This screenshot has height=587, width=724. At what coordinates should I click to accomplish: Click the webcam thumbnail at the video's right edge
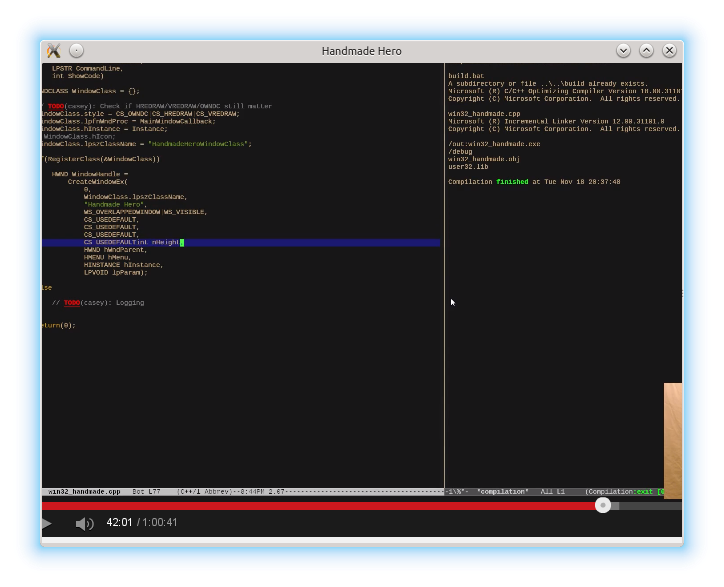click(673, 440)
